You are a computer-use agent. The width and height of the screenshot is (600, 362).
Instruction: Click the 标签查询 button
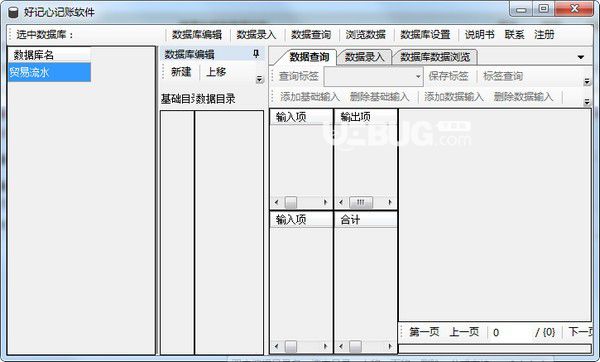(503, 76)
